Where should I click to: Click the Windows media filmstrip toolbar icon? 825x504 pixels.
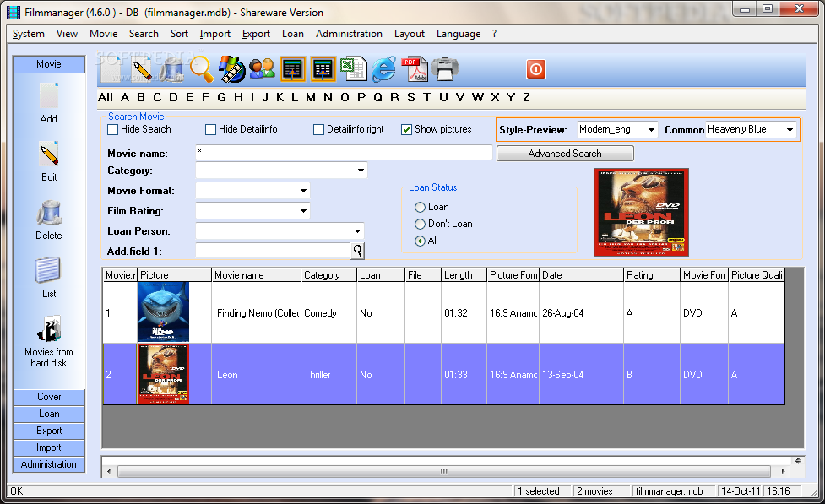(232, 69)
